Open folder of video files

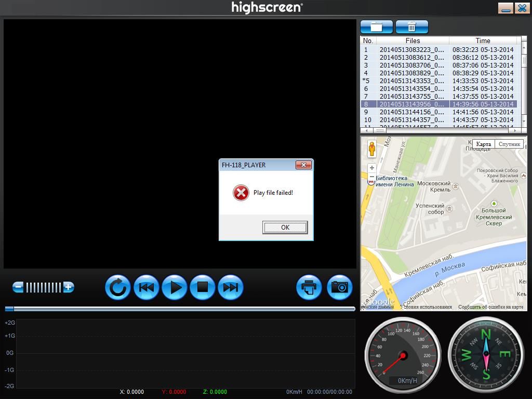[x=377, y=27]
